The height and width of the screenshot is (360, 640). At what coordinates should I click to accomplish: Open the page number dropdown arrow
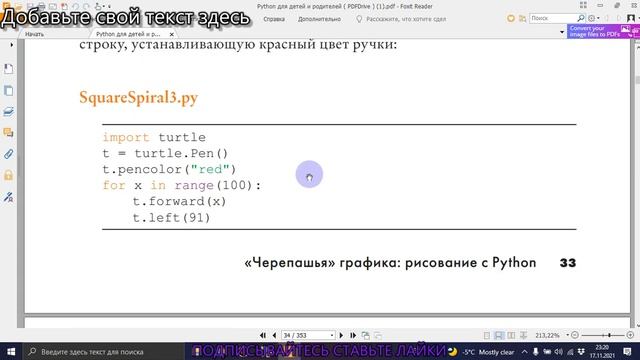pos(332,335)
